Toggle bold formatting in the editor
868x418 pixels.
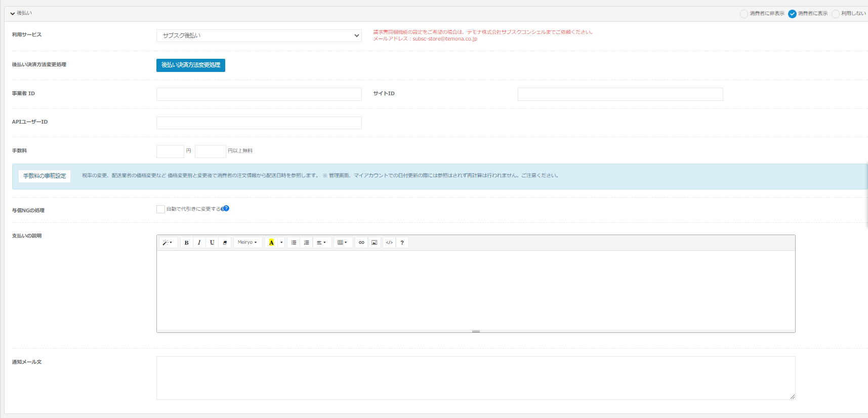click(186, 243)
